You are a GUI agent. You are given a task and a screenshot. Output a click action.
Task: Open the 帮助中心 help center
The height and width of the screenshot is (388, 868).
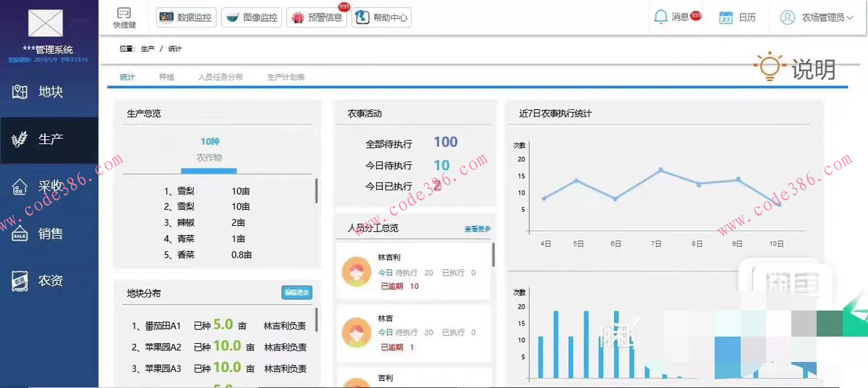click(x=381, y=17)
